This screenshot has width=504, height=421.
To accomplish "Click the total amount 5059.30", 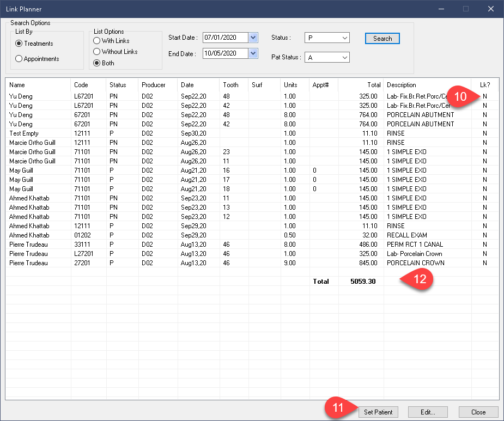I will click(363, 282).
